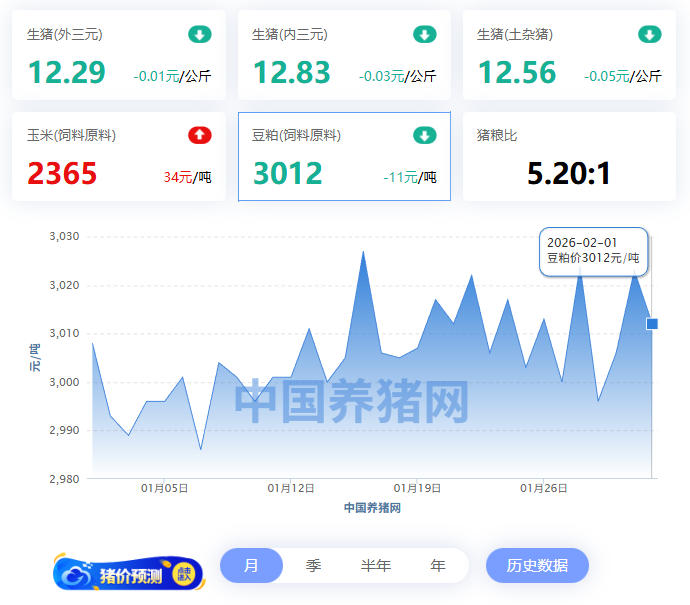This screenshot has width=690, height=605.
Task: Click the cloud icon in 猪价预测 banner
Action: coord(77,575)
